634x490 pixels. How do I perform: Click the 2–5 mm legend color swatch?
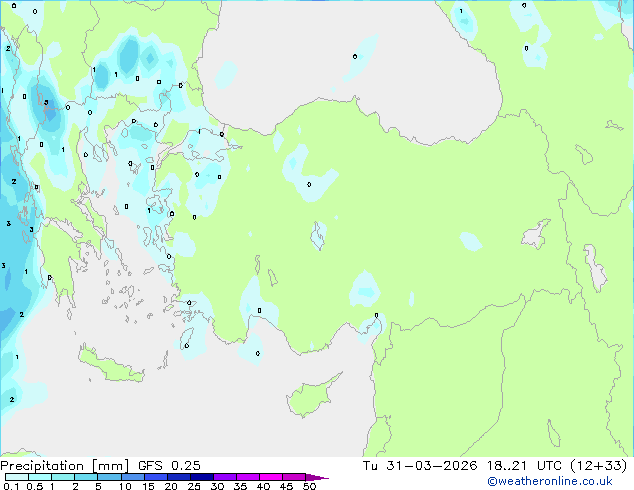(x=86, y=477)
